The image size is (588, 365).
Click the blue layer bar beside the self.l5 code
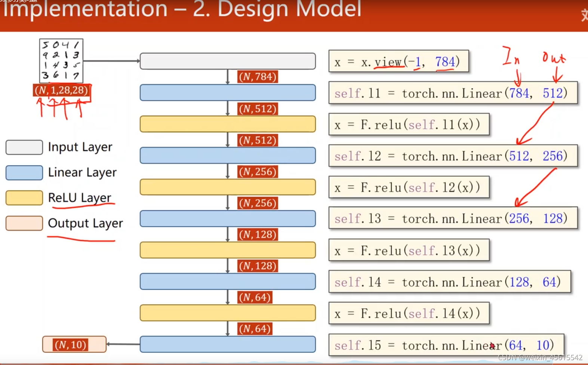tap(228, 344)
